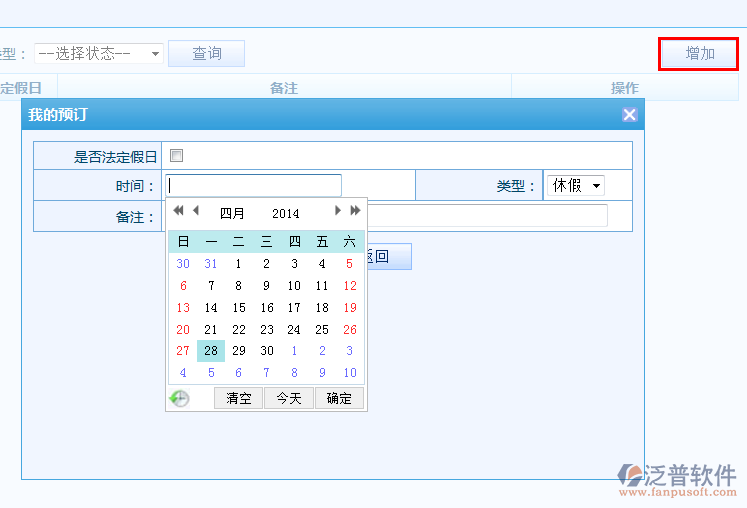Choose April 24 in calendar
Viewport: 747px width, 508px height.
[294, 330]
